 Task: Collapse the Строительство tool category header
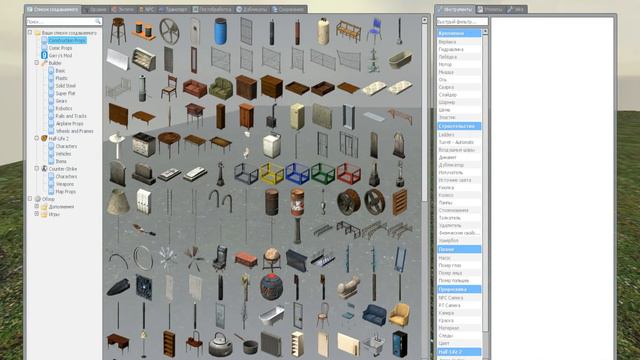click(x=459, y=126)
